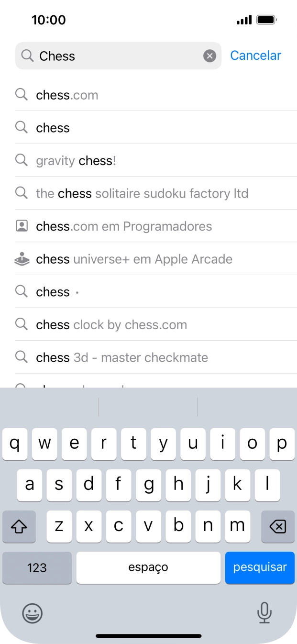The image size is (297, 644).
Task: Tap the developer icon beside chess.com em Programadores
Action: tap(22, 226)
